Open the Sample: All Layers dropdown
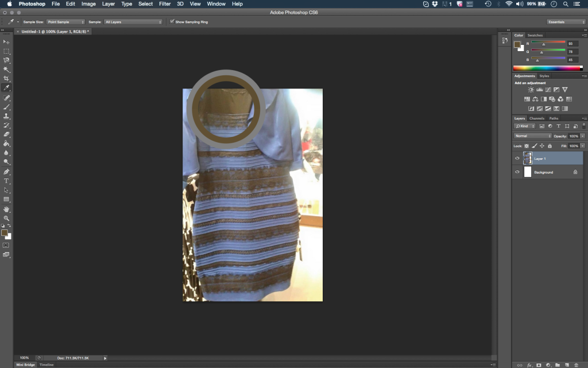This screenshot has height=368, width=588. tap(132, 22)
